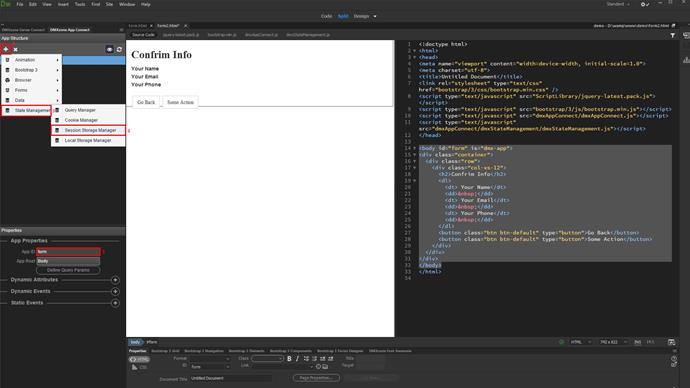Click the Browse for File folder icon
The image size is (690, 388).
pyautogui.click(x=325, y=366)
